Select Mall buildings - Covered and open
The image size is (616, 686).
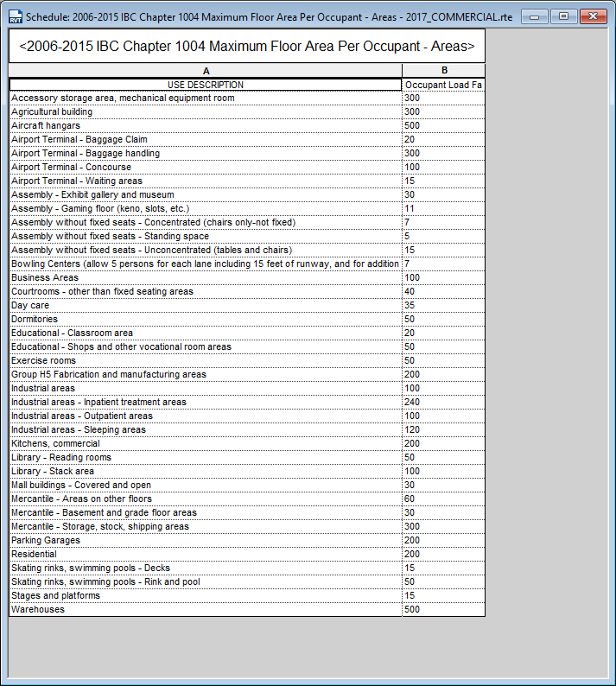click(206, 486)
